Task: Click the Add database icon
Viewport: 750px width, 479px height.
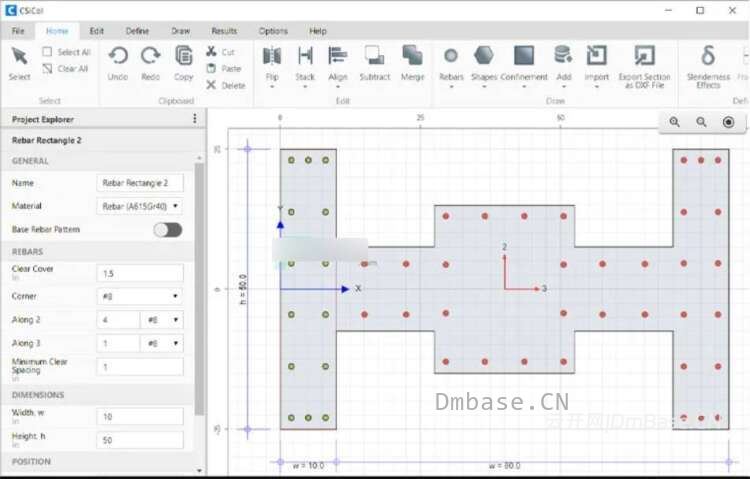Action: point(563,56)
